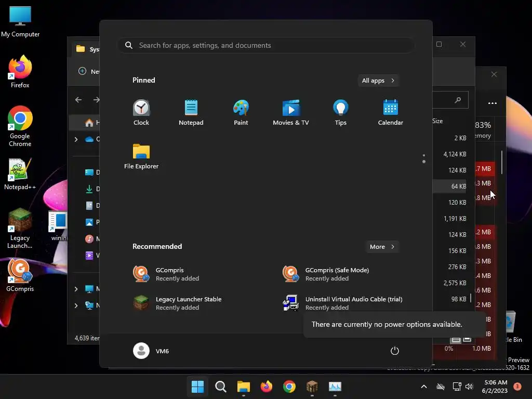Viewport: 532px width, 399px height.
Task: Select the GCompris desktop shortcut
Action: [20, 275]
